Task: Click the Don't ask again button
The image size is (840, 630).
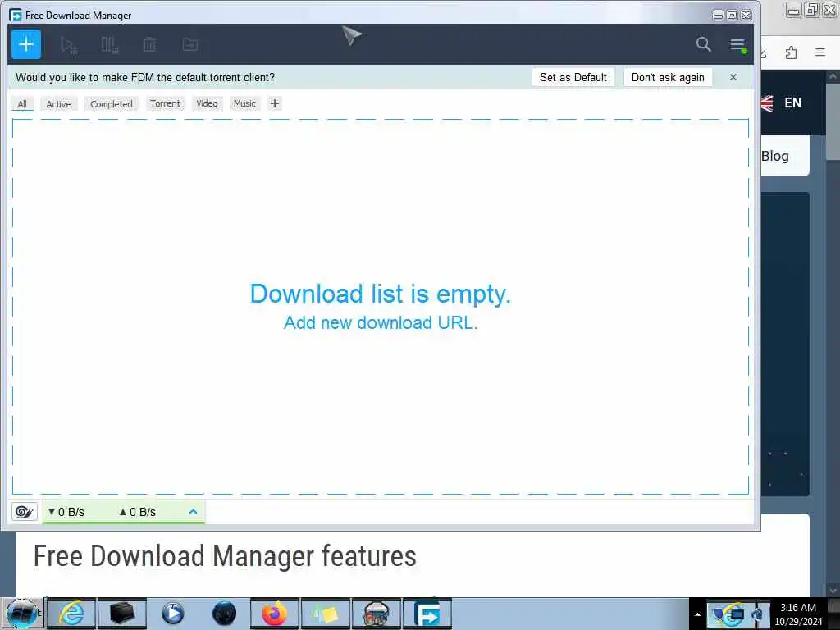Action: click(668, 77)
